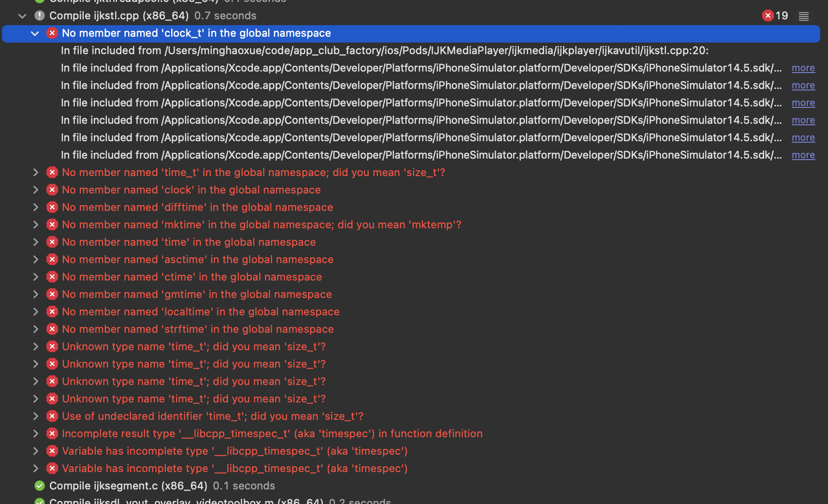Image resolution: width=828 pixels, height=504 pixels.
Task: Click the error icon beside 'gmtime' message
Action: pyautogui.click(x=52, y=295)
